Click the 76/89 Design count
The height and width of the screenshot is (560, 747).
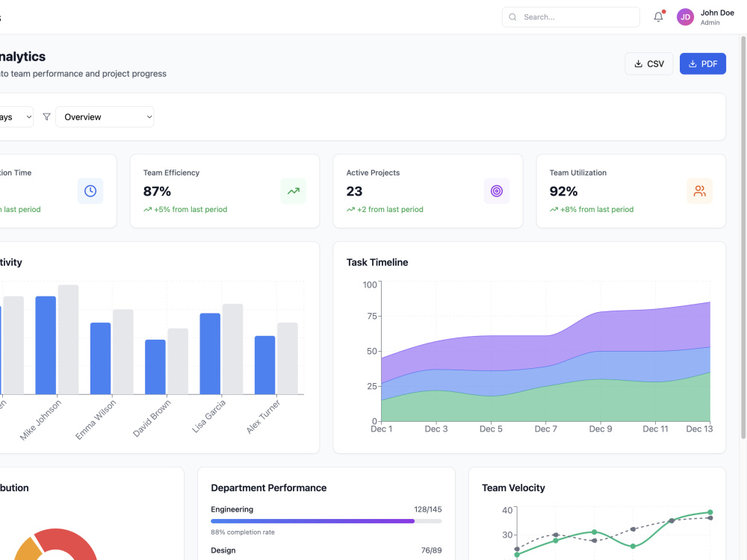point(431,550)
